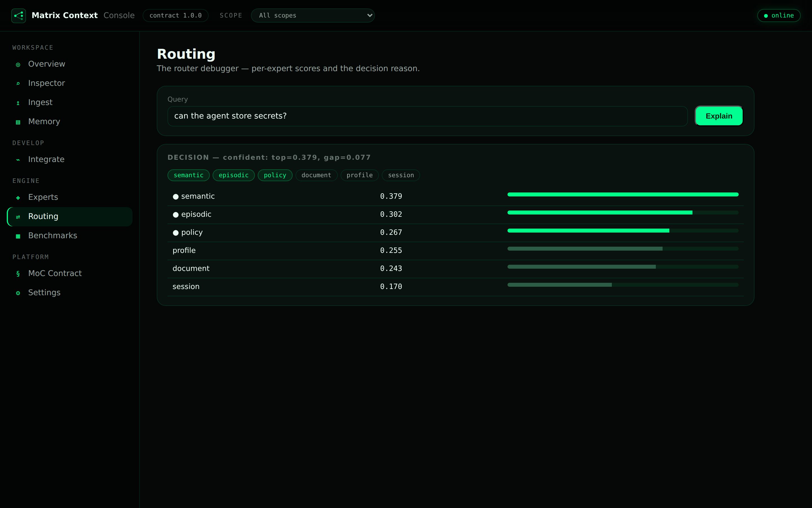Click the document expert chip
The image size is (812, 508).
coord(316,175)
